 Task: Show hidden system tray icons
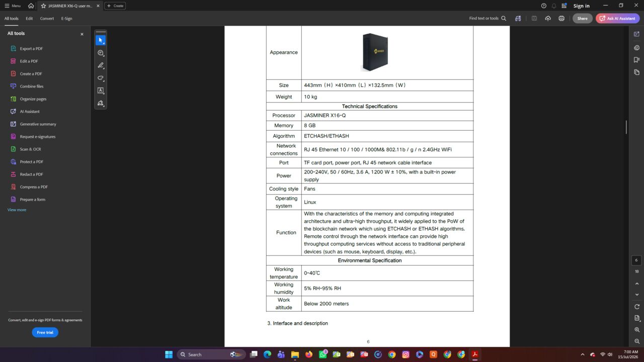[x=583, y=354]
